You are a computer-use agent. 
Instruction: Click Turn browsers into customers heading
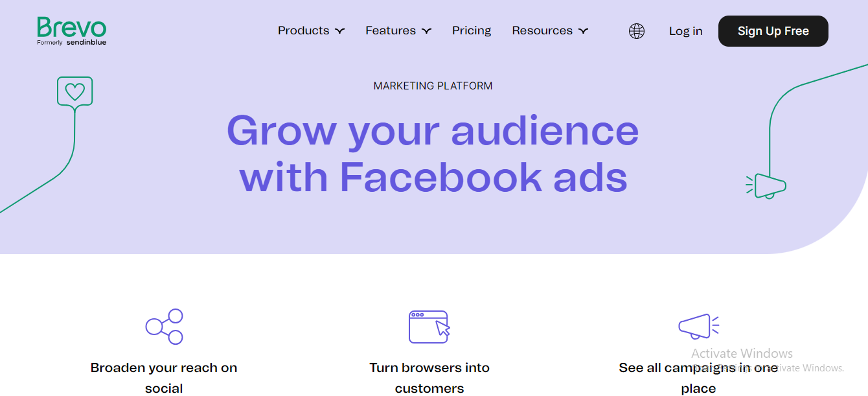[x=429, y=378]
